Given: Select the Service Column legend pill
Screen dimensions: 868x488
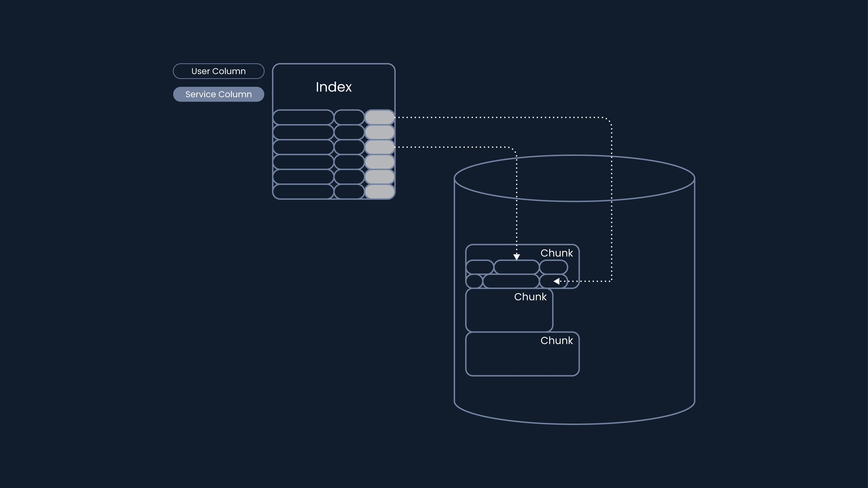Looking at the screenshot, I should tap(218, 94).
